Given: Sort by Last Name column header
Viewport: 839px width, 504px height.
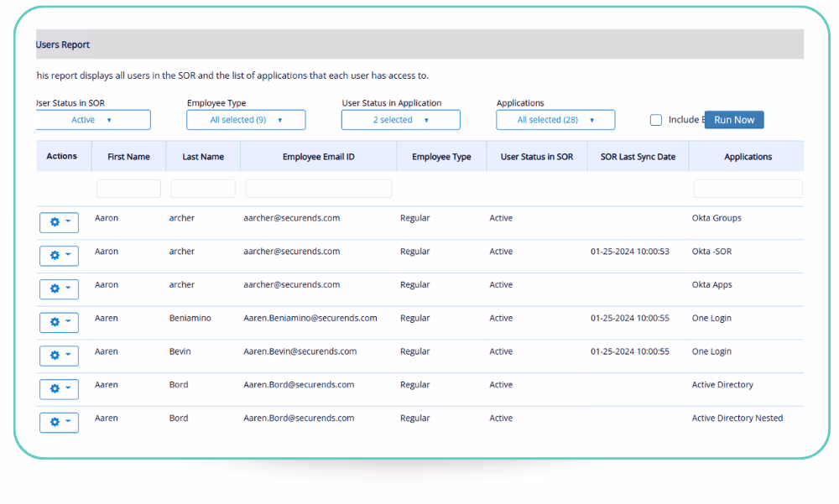Looking at the screenshot, I should (203, 157).
